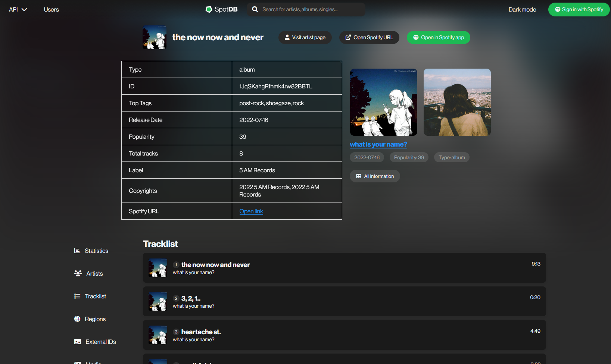
Task: Click the External IDs card icon
Action: pos(78,342)
